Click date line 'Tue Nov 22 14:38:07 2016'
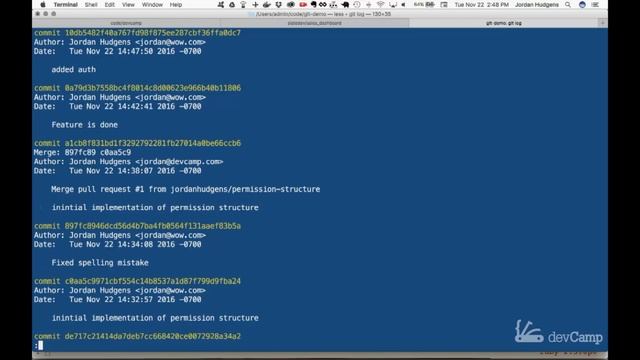Screen dimensions: 640x360 (118, 171)
